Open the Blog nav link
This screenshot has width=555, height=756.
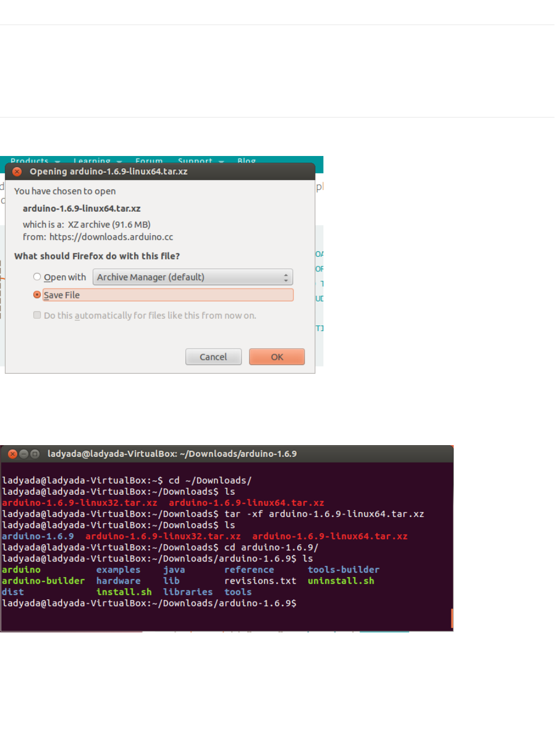tap(247, 161)
